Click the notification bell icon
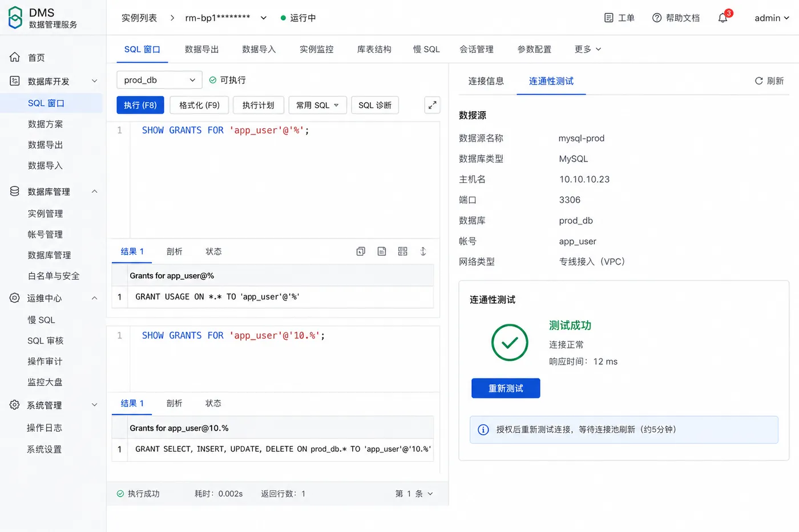Screen dimensions: 799x532 pos(723,18)
